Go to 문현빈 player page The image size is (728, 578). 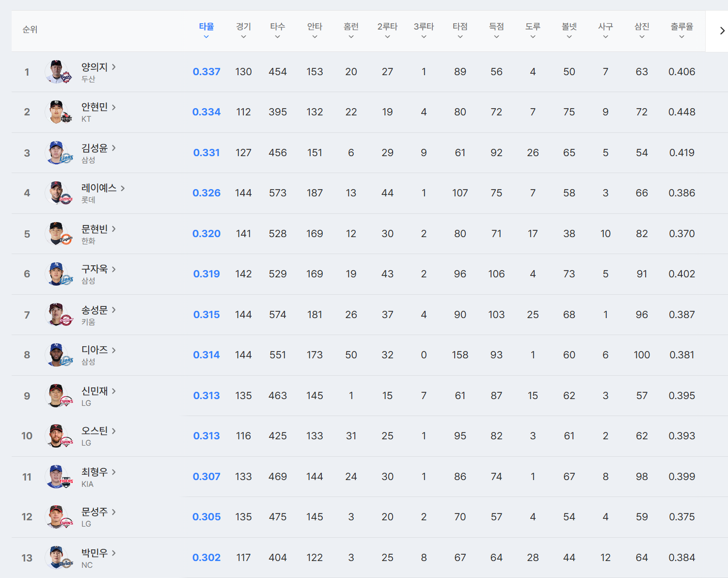click(x=98, y=229)
